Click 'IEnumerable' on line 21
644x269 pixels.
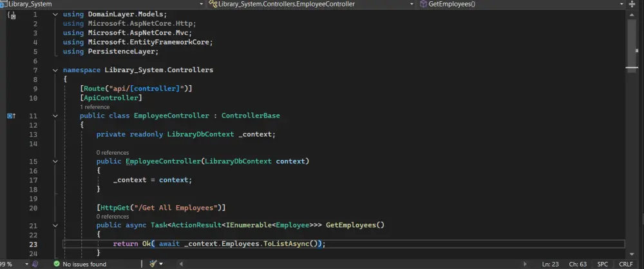point(249,225)
